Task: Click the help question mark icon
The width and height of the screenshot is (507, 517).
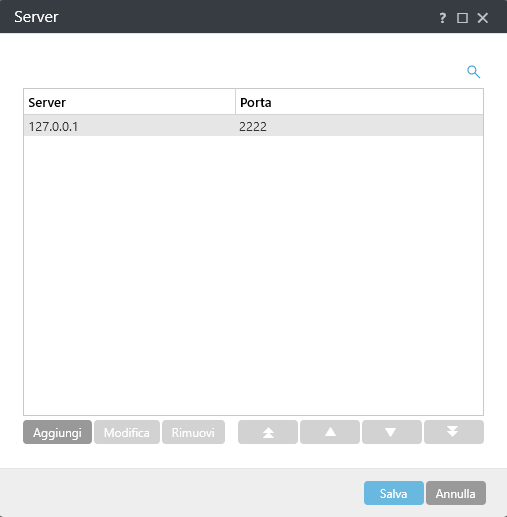Action: tap(442, 18)
